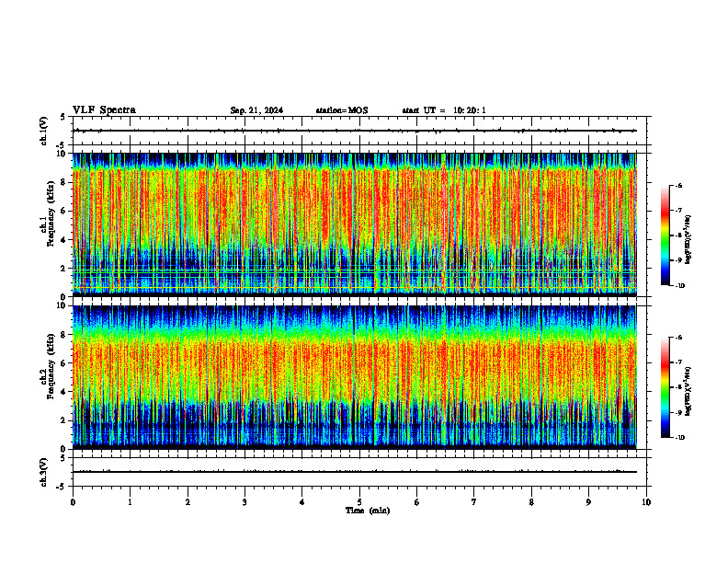Select the "start UT = 10:20: 1" text
Viewport: 728px width, 563px height.
(444, 110)
